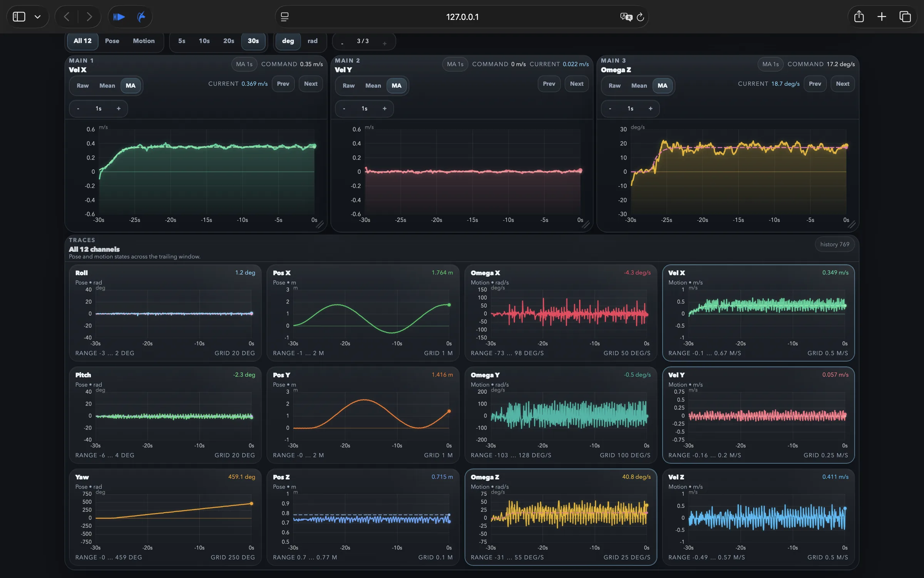This screenshot has width=924, height=578.
Task: Click the MA 1s badge in Main 1
Action: 244,64
